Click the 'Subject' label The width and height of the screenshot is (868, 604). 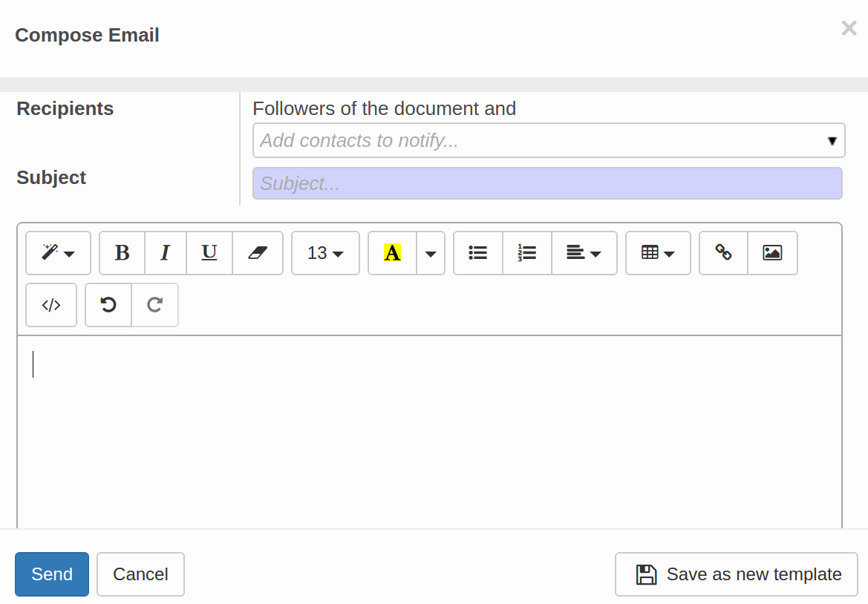click(51, 177)
